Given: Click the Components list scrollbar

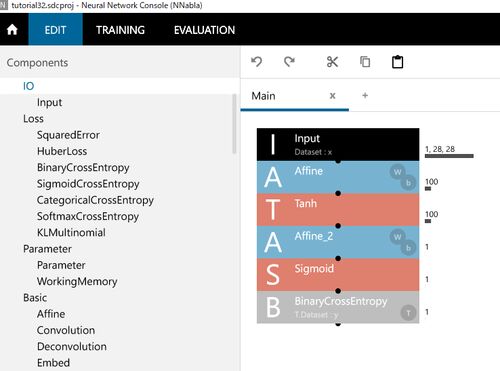Looking at the screenshot, I should (x=234, y=123).
